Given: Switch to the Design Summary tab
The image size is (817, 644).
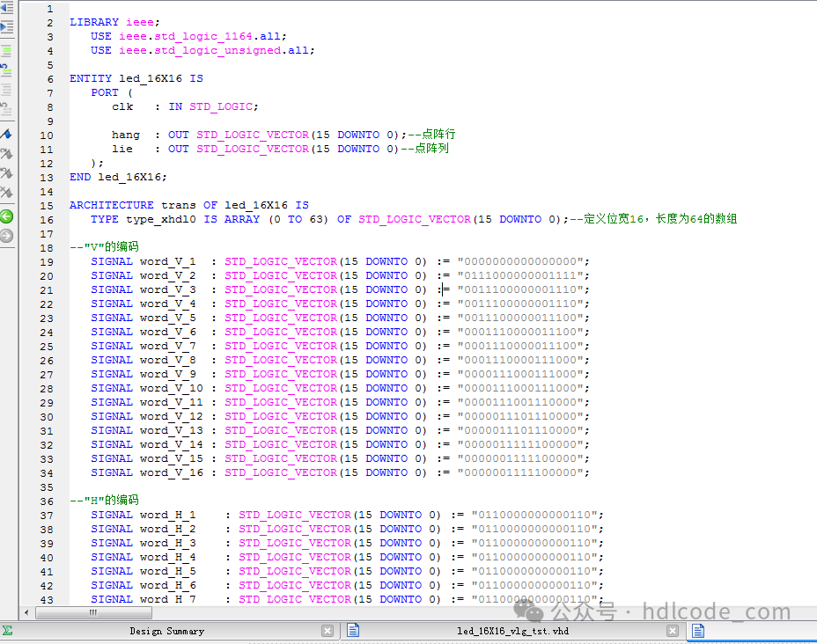Looking at the screenshot, I should (166, 631).
